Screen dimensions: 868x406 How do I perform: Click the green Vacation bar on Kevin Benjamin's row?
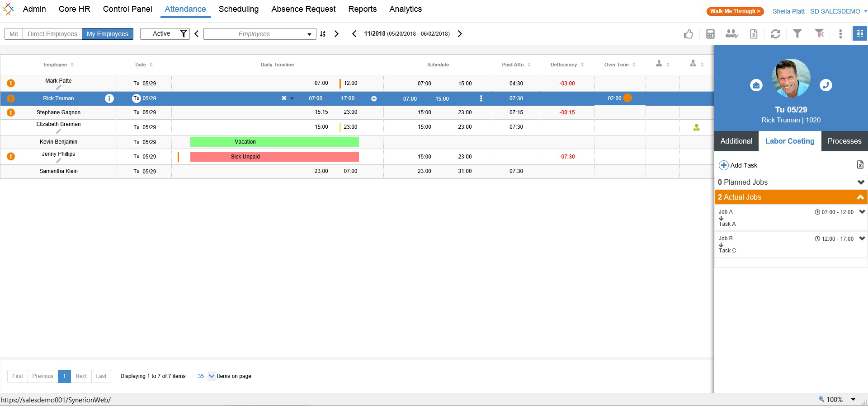tap(274, 142)
